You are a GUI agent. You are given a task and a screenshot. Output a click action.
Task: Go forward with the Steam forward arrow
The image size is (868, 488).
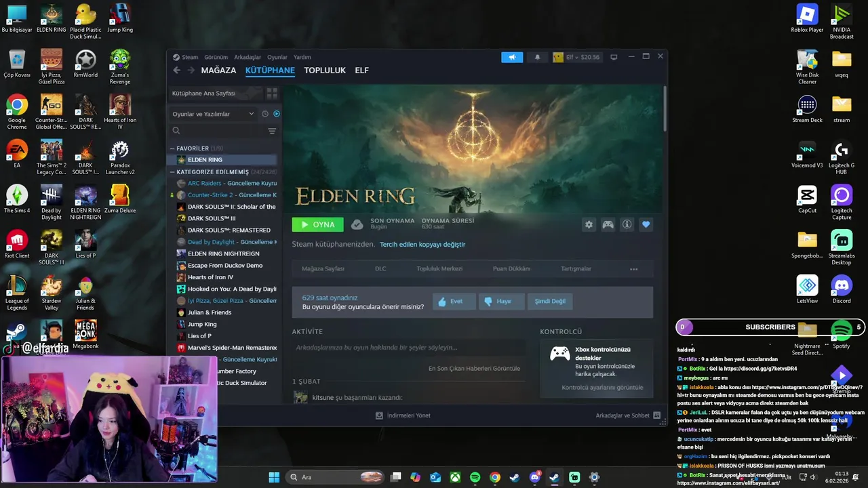pyautogui.click(x=191, y=70)
